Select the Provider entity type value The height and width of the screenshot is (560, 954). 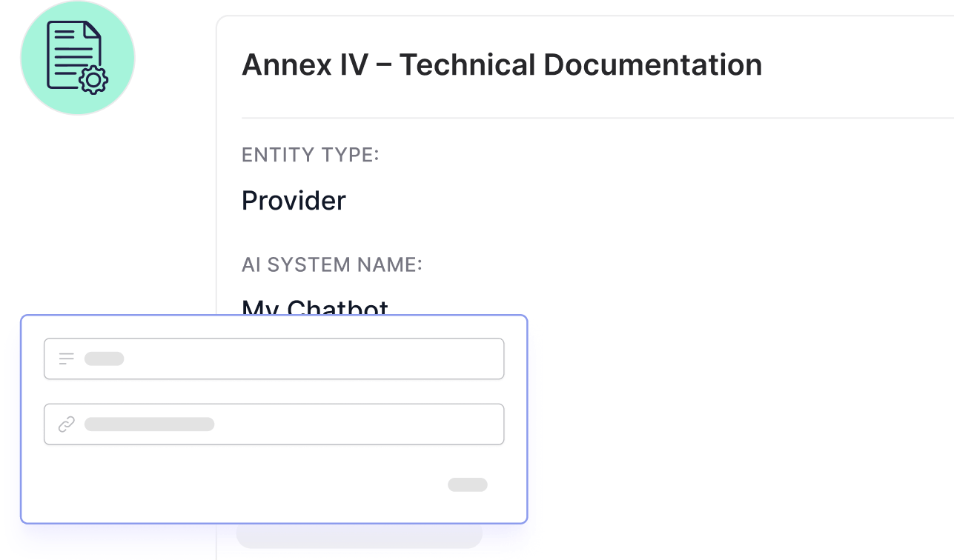pos(294,199)
